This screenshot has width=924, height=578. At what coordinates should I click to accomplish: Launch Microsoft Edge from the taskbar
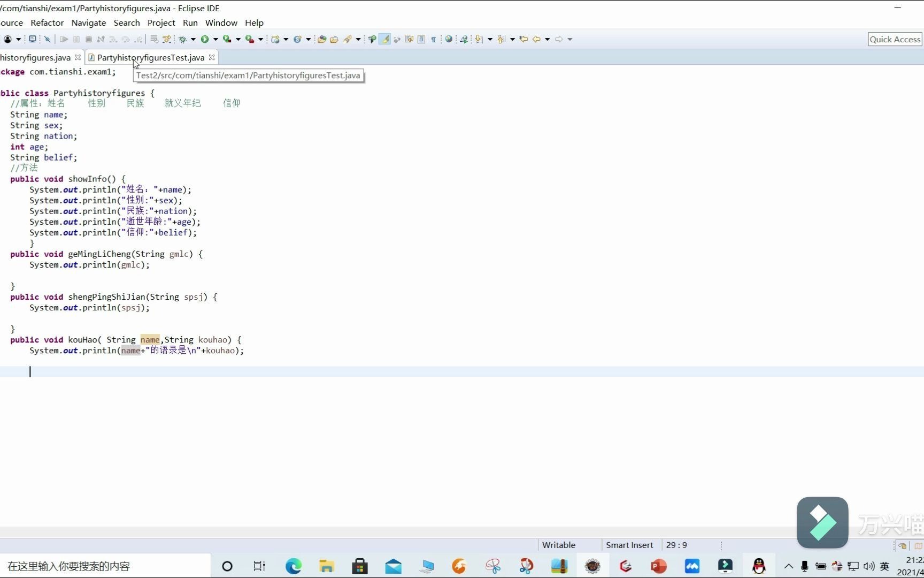(294, 566)
